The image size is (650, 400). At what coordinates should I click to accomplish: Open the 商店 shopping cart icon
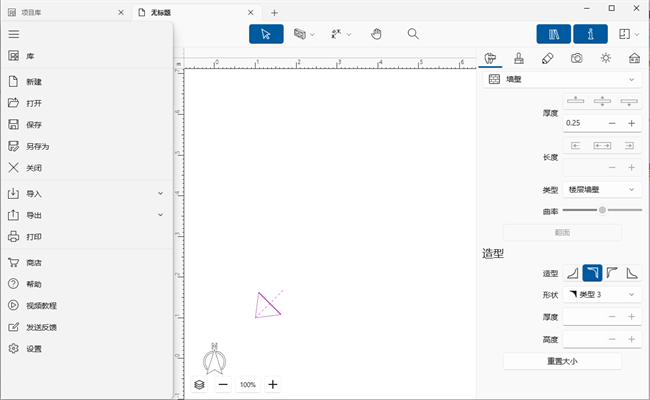pyautogui.click(x=14, y=262)
